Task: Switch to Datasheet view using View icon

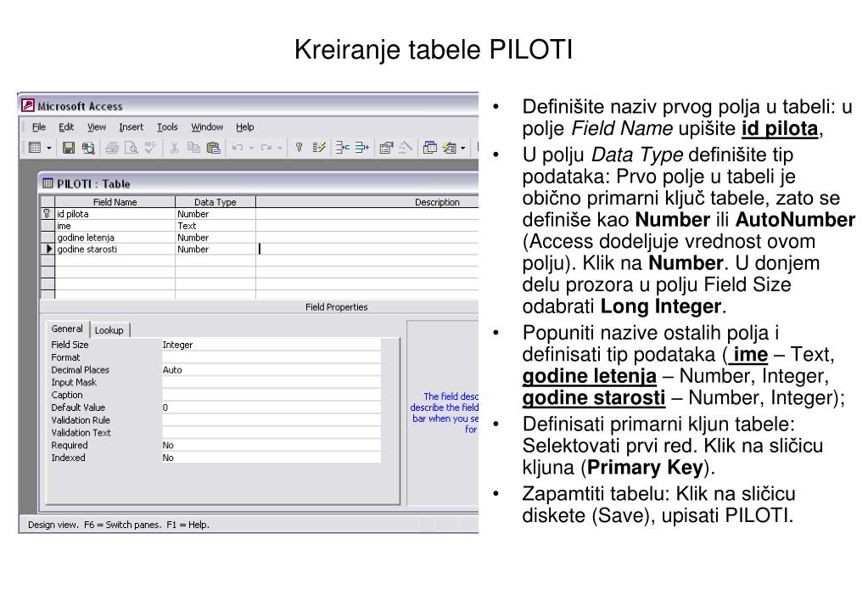Action: pos(34,148)
